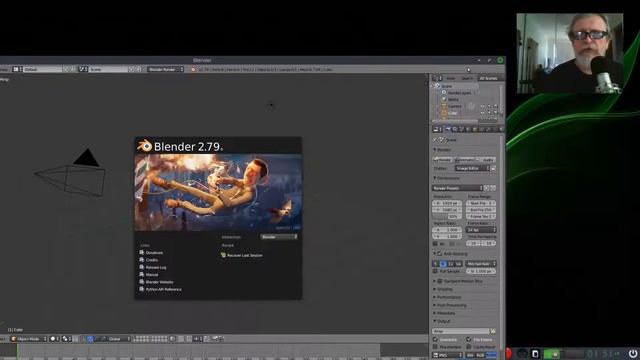Open the Display Image Editor dropdown
The height and width of the screenshot is (360, 640).
click(472, 168)
